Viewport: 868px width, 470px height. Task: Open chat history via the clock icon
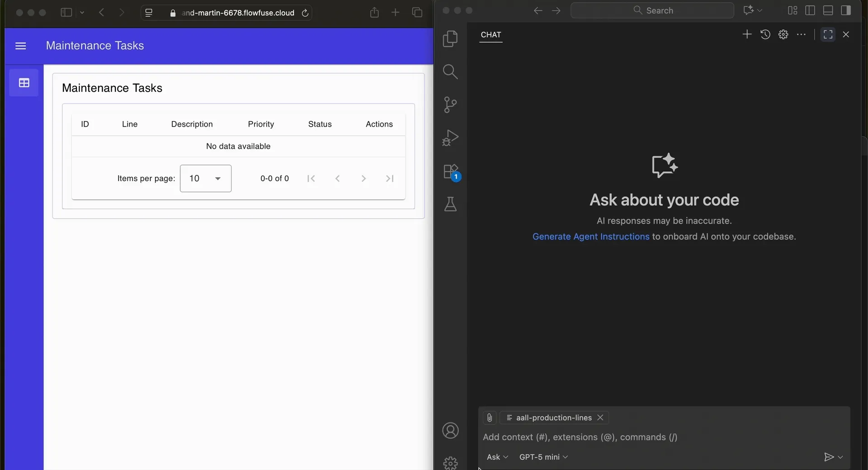point(765,34)
